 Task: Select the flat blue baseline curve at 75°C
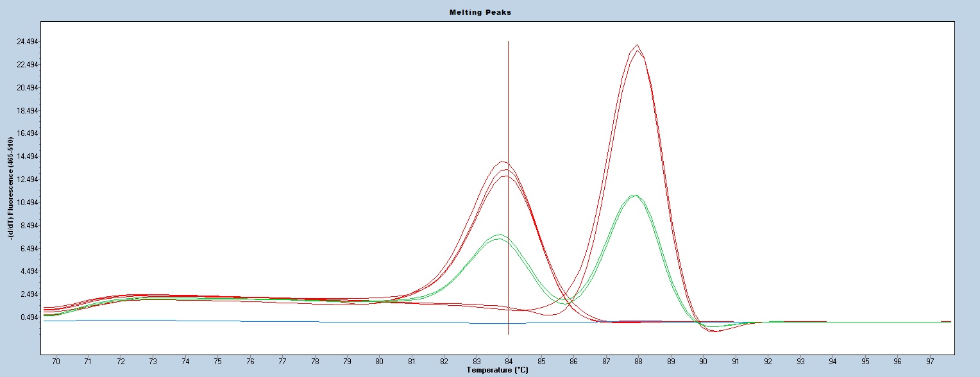pos(218,321)
